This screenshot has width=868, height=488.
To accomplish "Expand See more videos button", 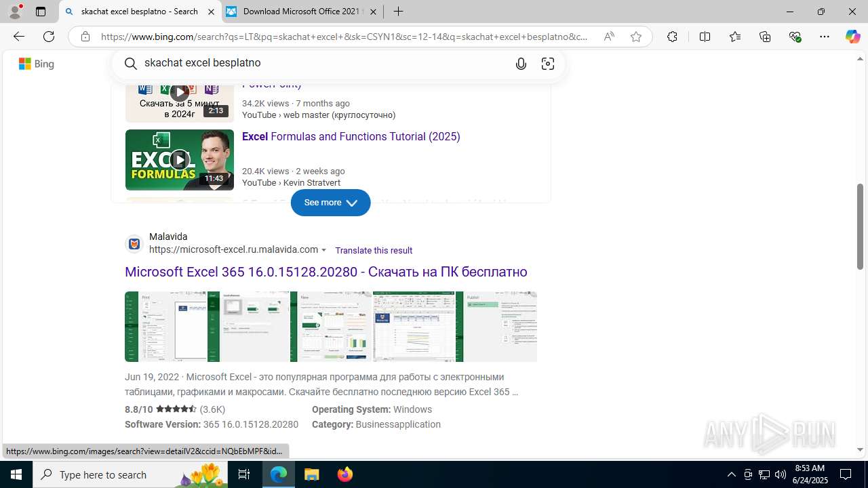I will click(330, 203).
